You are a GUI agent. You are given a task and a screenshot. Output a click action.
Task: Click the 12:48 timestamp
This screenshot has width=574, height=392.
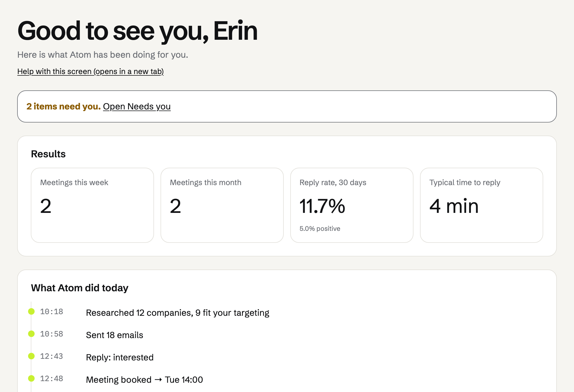click(52, 379)
